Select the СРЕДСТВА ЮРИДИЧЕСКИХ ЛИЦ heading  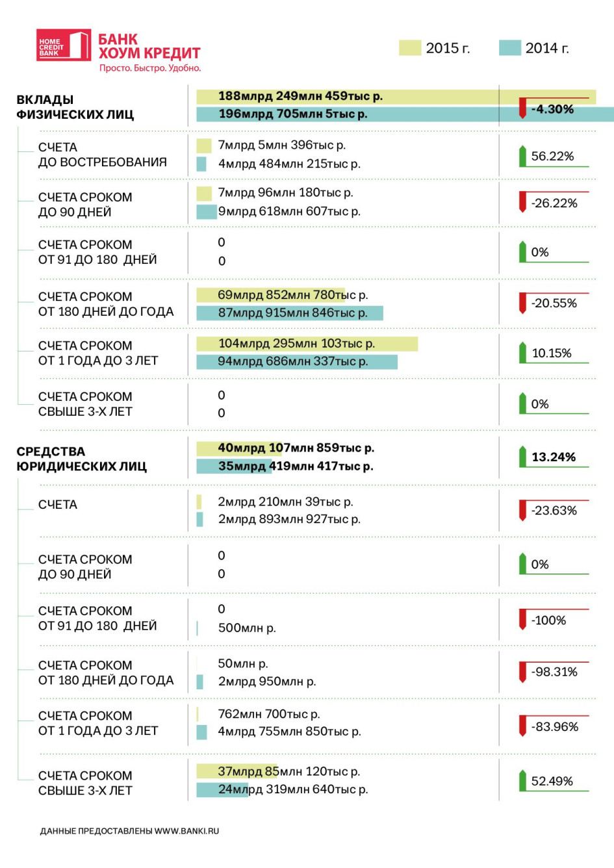click(x=82, y=459)
